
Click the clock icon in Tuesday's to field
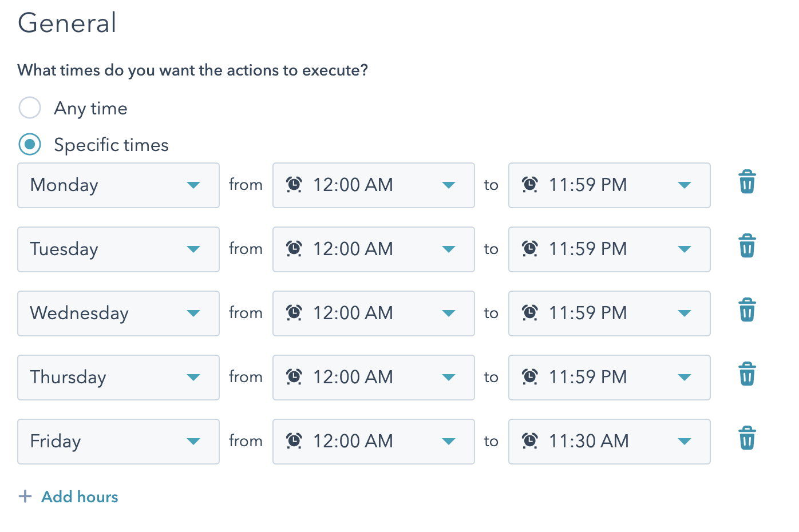coord(530,249)
